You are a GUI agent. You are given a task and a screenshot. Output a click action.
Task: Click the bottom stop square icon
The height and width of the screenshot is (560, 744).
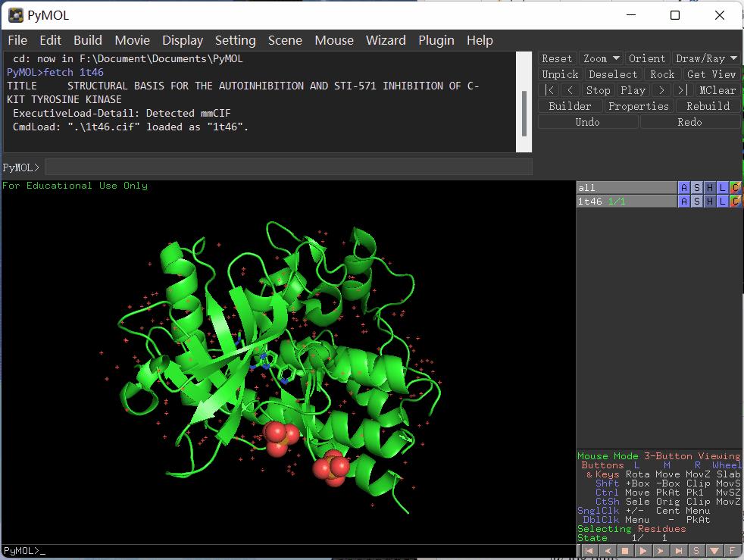point(625,551)
